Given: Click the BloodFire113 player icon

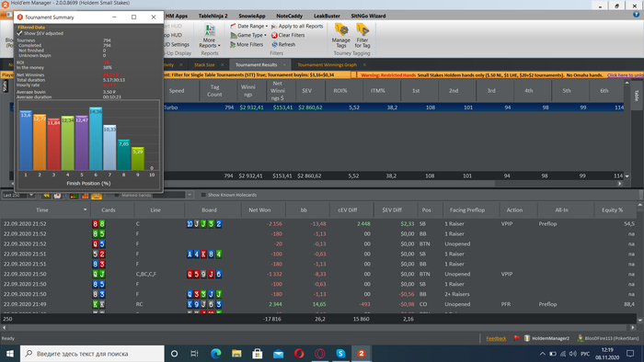Looking at the screenshot, I should (x=581, y=338).
